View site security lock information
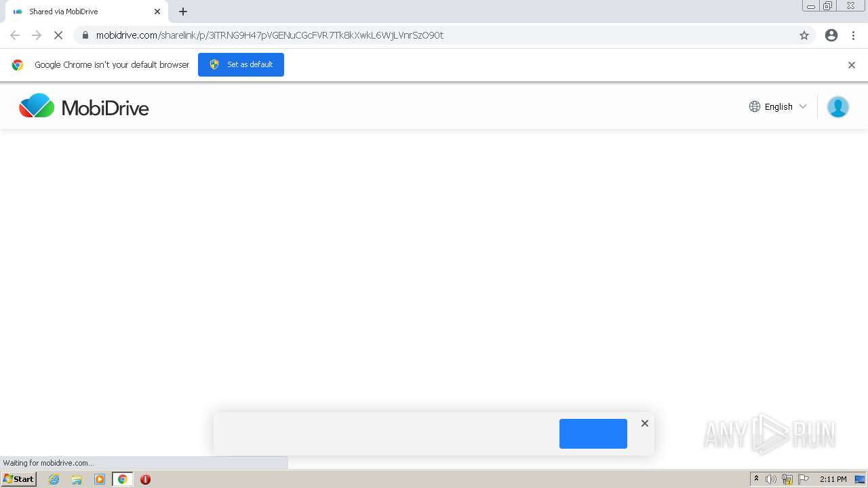Image resolution: width=868 pixels, height=488 pixels. [85, 35]
